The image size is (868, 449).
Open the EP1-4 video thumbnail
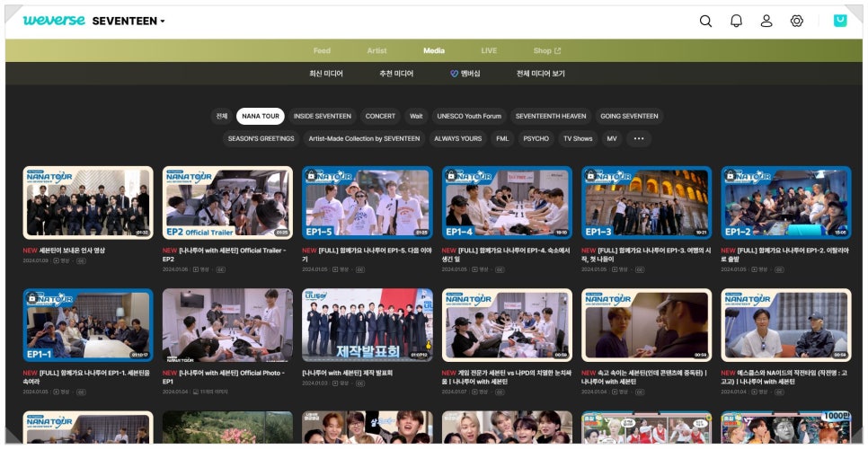click(507, 203)
